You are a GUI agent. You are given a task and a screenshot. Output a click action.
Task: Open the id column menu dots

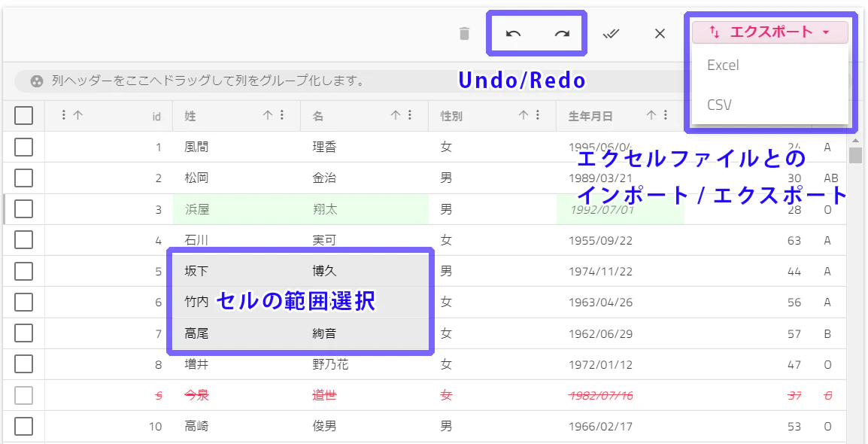pyautogui.click(x=63, y=115)
